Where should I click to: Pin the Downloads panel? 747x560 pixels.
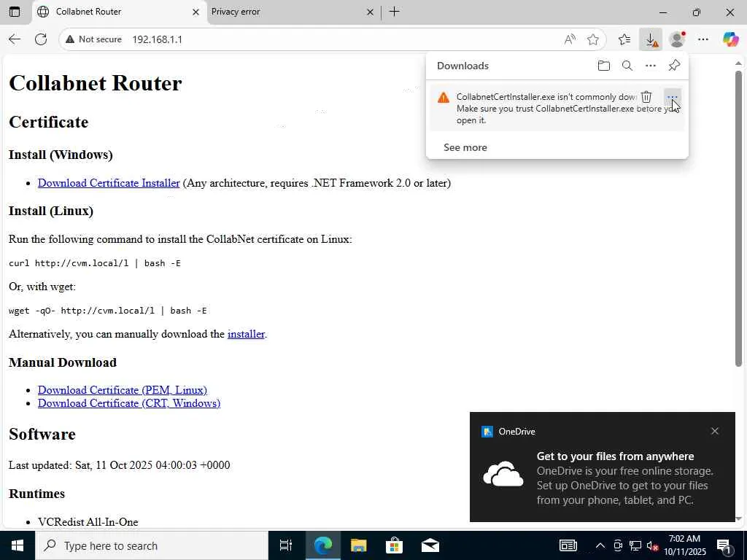[x=674, y=66]
